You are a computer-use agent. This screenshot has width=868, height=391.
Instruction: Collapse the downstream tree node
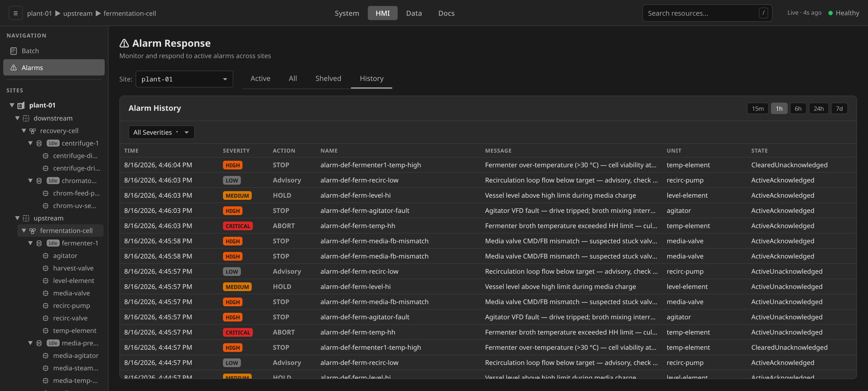click(x=17, y=118)
